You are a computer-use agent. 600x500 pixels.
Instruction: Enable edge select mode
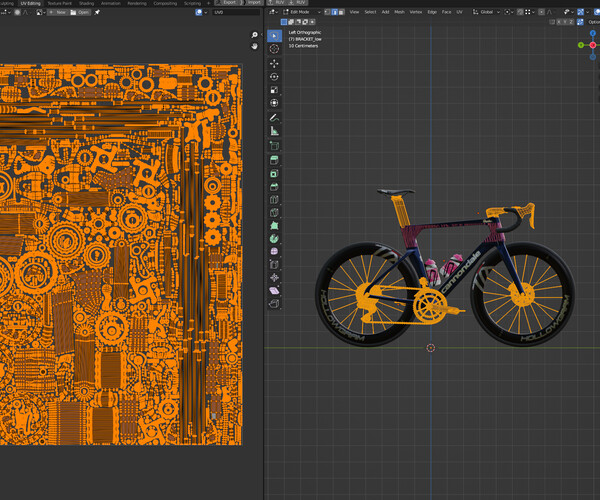(334, 12)
